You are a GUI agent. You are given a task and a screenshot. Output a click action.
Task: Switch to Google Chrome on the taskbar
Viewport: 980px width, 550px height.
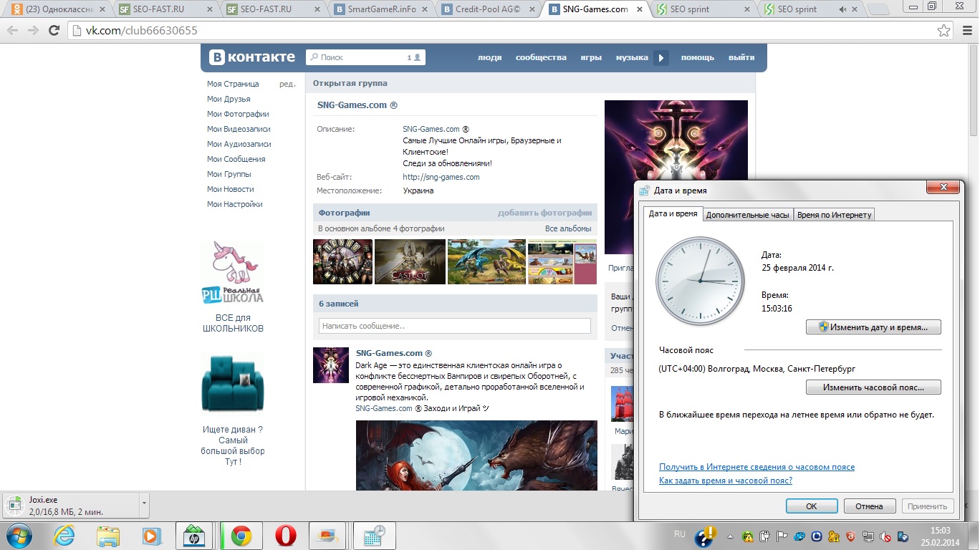coord(240,536)
